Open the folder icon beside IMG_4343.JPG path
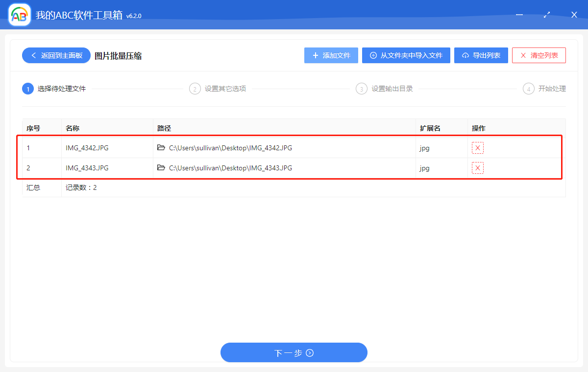The image size is (588, 372). pos(162,167)
